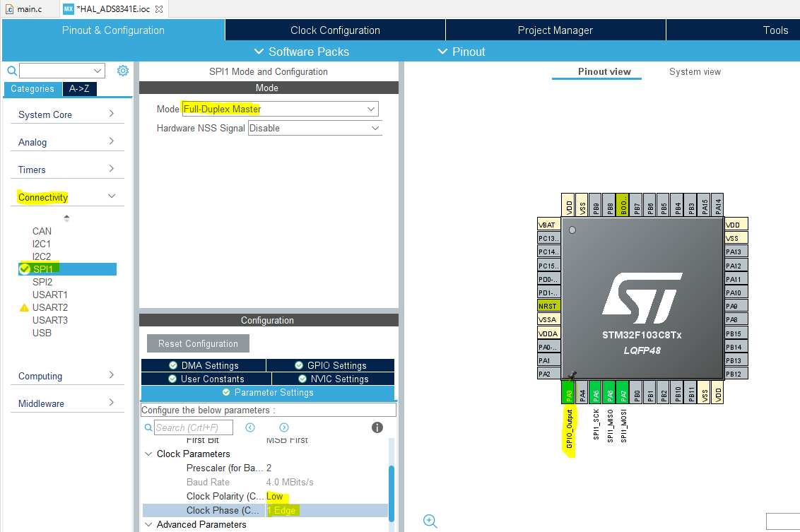Open the User Constants tab
Viewport: 800px width, 532px height.
tap(206, 379)
